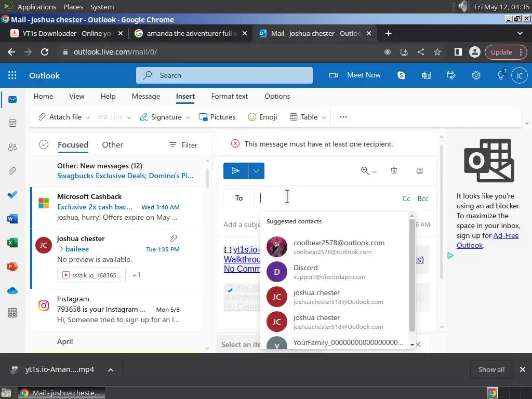
Task: Open Chrome tab search chevron
Action: click(520, 33)
